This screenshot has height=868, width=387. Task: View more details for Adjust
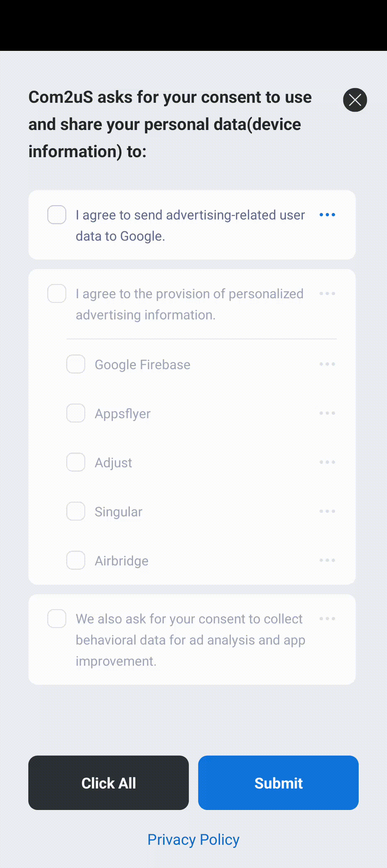(327, 462)
